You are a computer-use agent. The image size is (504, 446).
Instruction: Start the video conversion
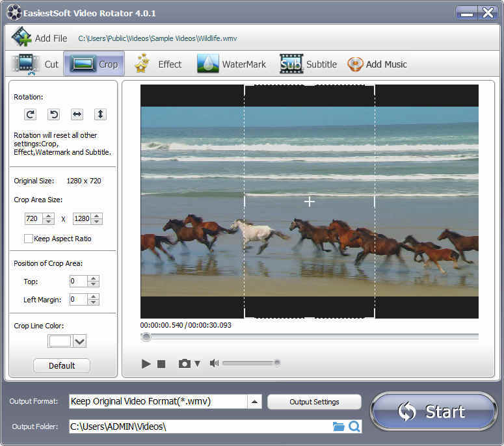click(x=433, y=412)
